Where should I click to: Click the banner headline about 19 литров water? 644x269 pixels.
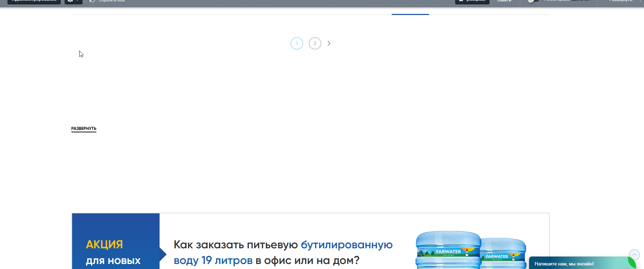(283, 253)
